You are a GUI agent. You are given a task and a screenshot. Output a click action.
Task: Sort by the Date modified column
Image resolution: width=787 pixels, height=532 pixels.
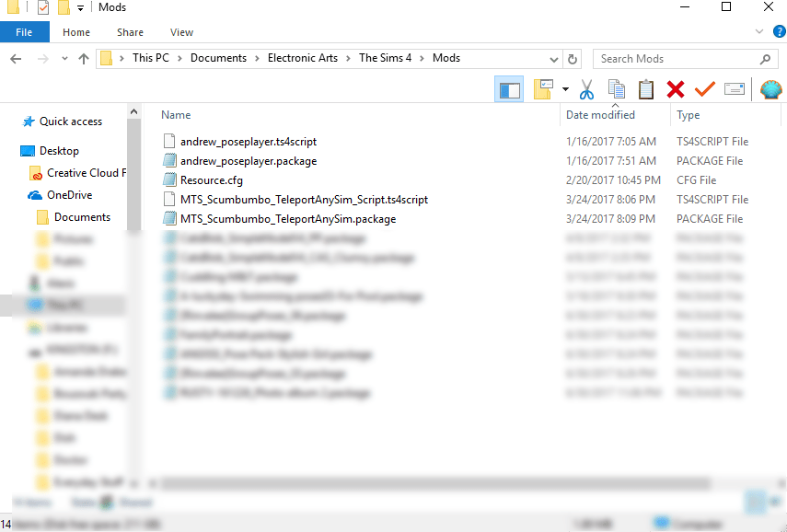(600, 115)
